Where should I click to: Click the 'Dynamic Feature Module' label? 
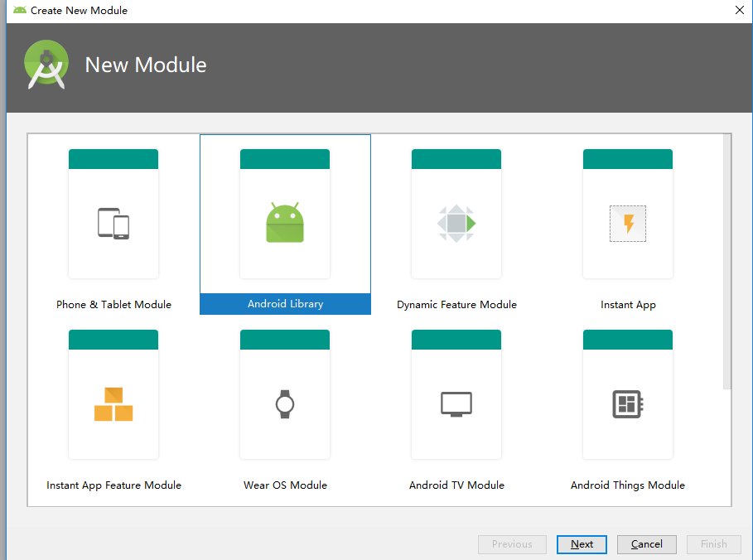tap(456, 305)
